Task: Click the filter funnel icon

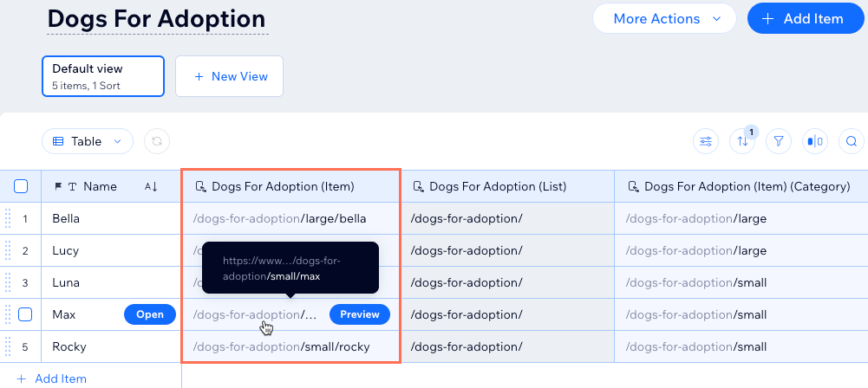Action: tap(779, 141)
